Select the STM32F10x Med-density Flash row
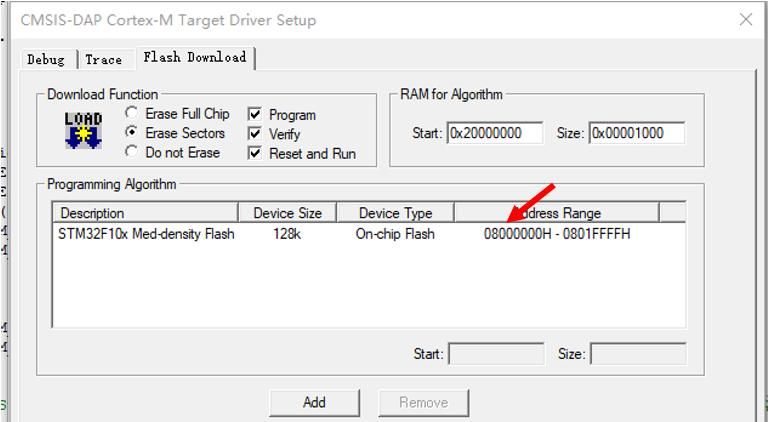The width and height of the screenshot is (768, 422). click(x=147, y=235)
